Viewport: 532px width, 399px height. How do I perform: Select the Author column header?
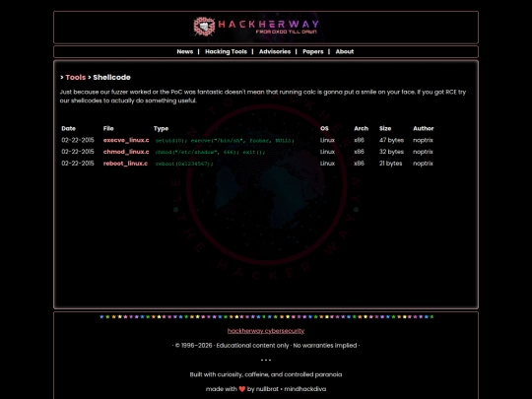(x=423, y=129)
